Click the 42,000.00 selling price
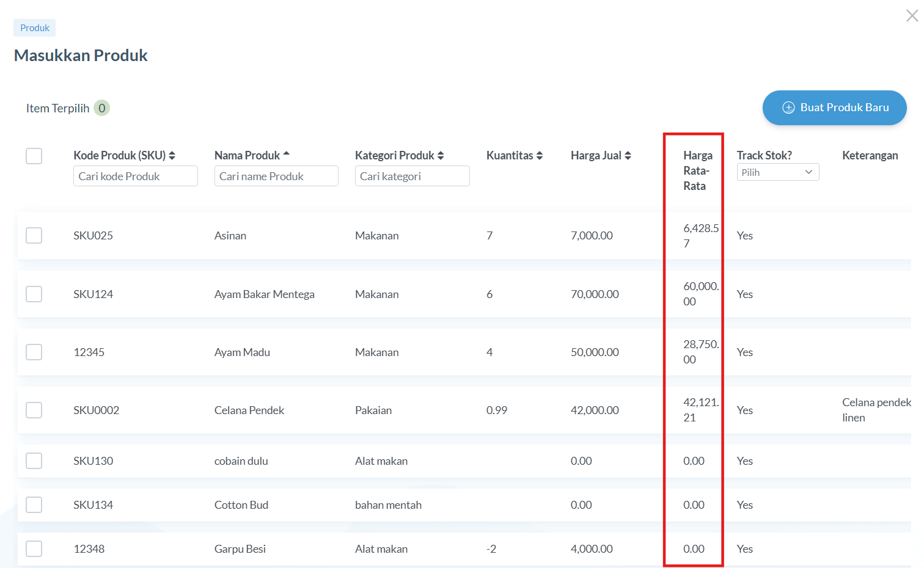 [x=595, y=410]
